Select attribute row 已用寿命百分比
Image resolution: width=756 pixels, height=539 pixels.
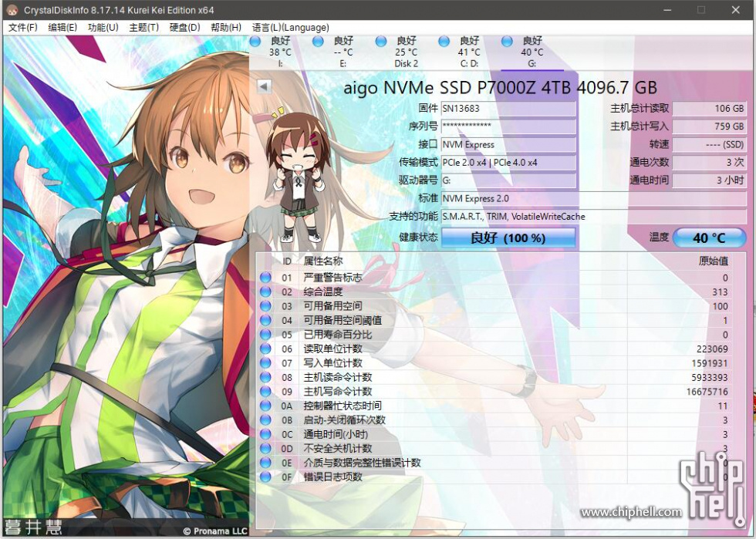pyautogui.click(x=494, y=335)
